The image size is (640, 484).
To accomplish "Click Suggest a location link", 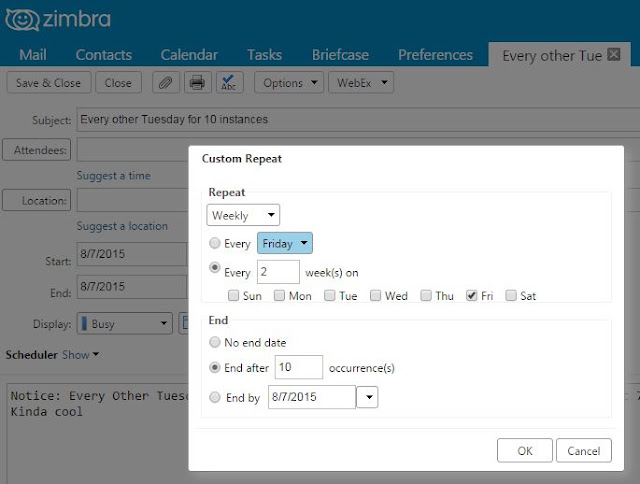I will click(x=122, y=226).
